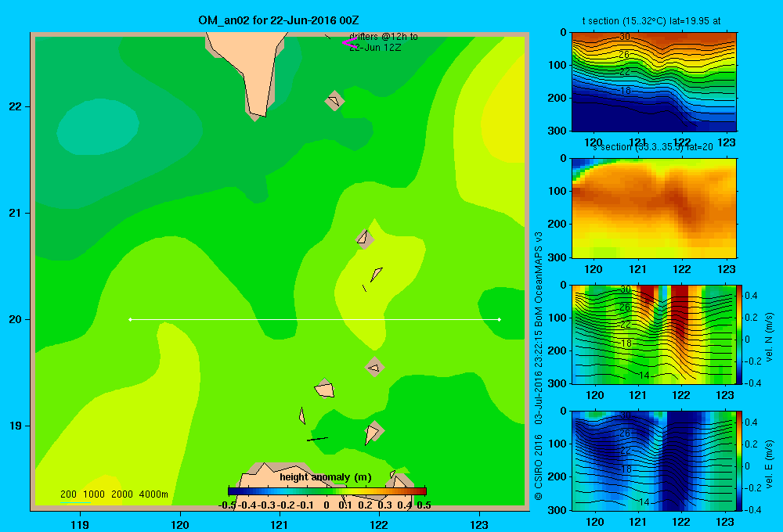The width and height of the screenshot is (783, 532).
Task: Click latitude label "20" on the main map axis
Action: [x=15, y=319]
